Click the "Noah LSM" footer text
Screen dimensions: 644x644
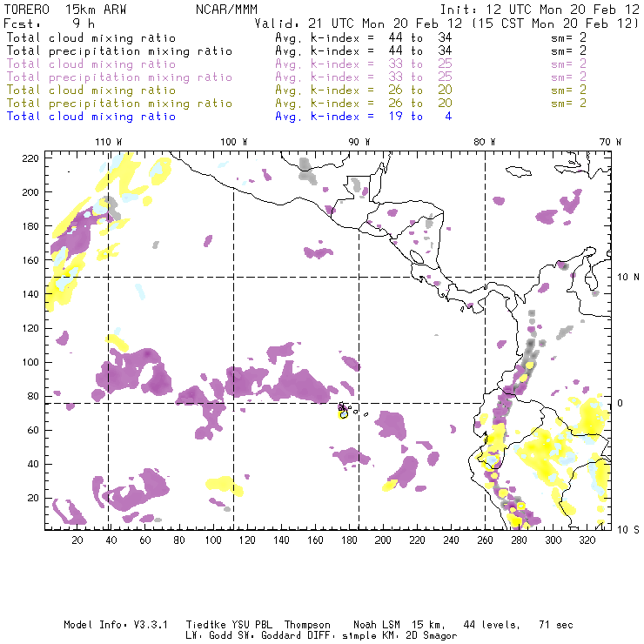coord(377,625)
